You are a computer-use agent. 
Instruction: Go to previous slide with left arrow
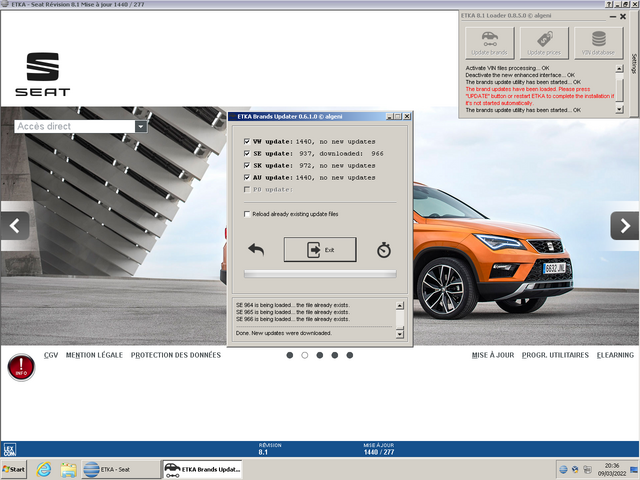point(15,226)
